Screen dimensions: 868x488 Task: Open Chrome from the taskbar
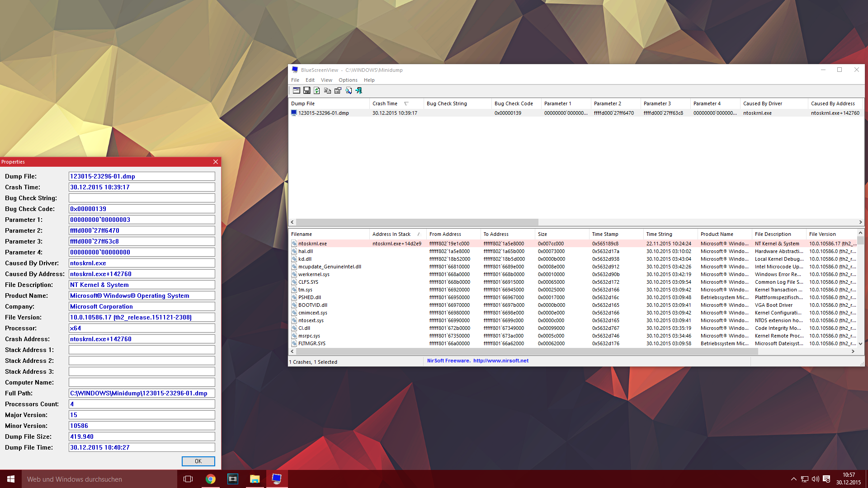[x=211, y=479]
